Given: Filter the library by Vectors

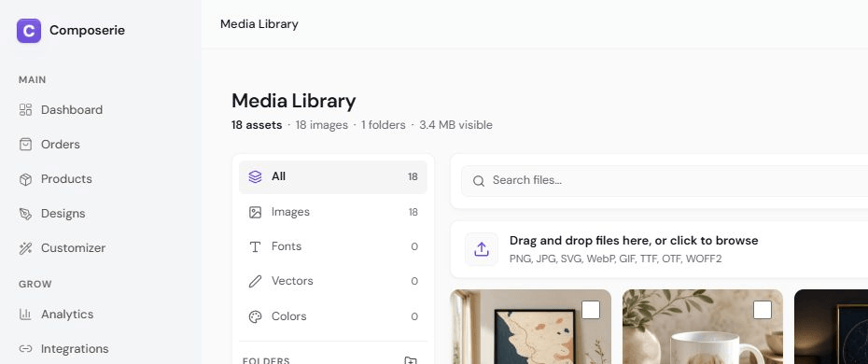Looking at the screenshot, I should [x=333, y=282].
